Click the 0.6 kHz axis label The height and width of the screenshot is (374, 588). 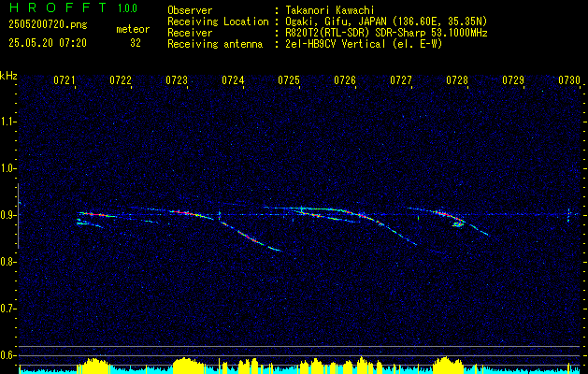coord(7,355)
